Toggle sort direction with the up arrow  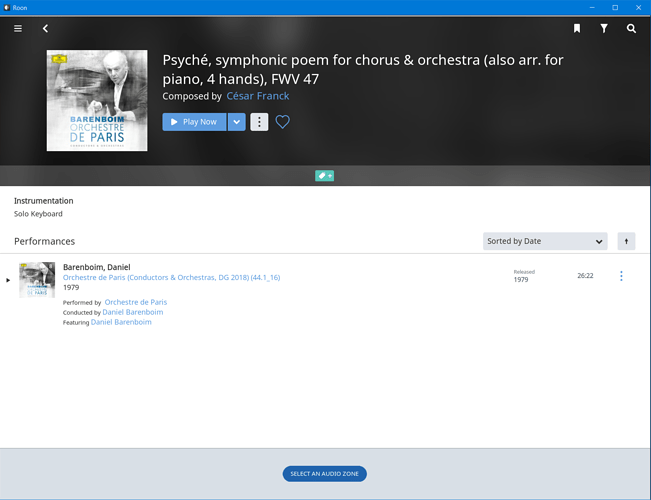[627, 241]
